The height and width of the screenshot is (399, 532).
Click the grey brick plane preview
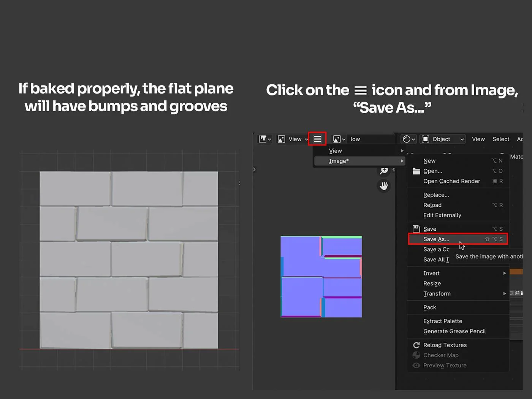(129, 260)
